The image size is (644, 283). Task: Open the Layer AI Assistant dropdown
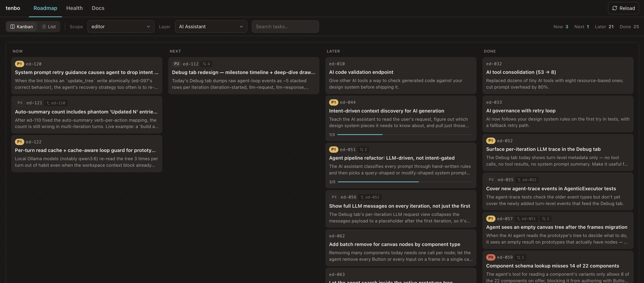tap(211, 27)
